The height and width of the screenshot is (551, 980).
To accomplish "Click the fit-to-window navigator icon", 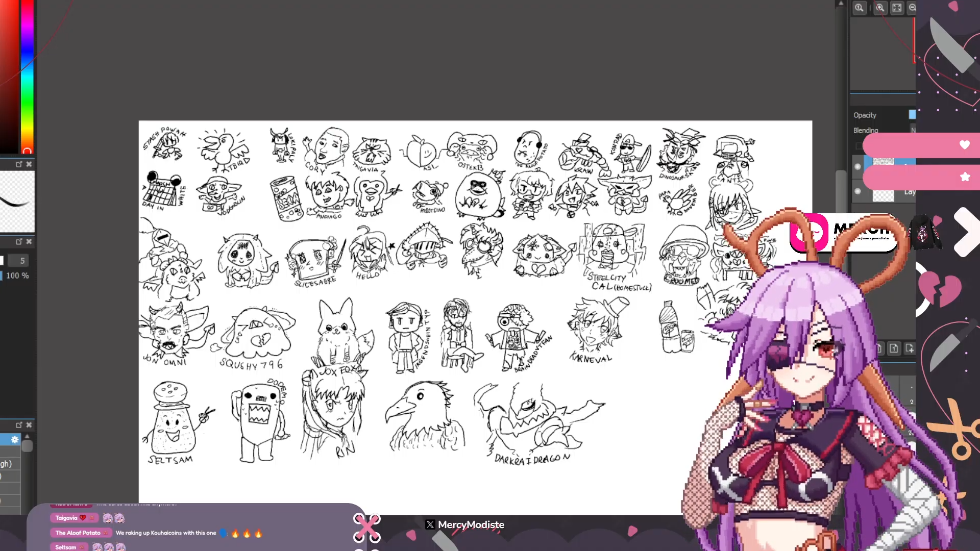I will [897, 8].
